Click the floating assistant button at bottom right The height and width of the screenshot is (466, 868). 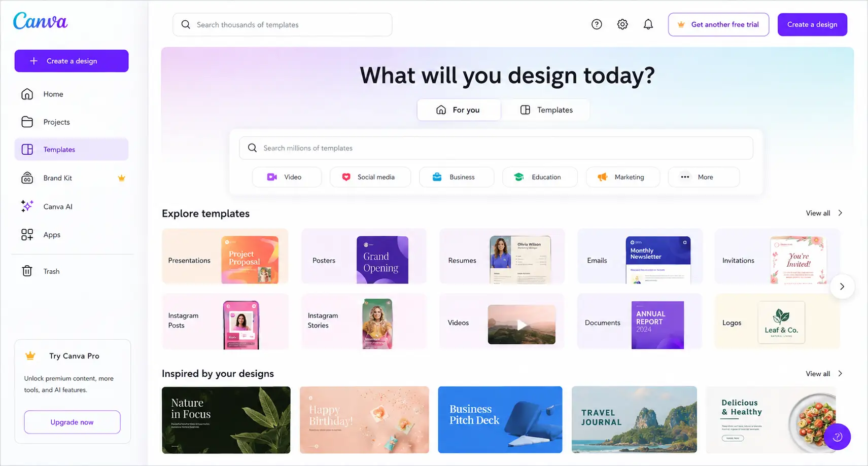837,437
